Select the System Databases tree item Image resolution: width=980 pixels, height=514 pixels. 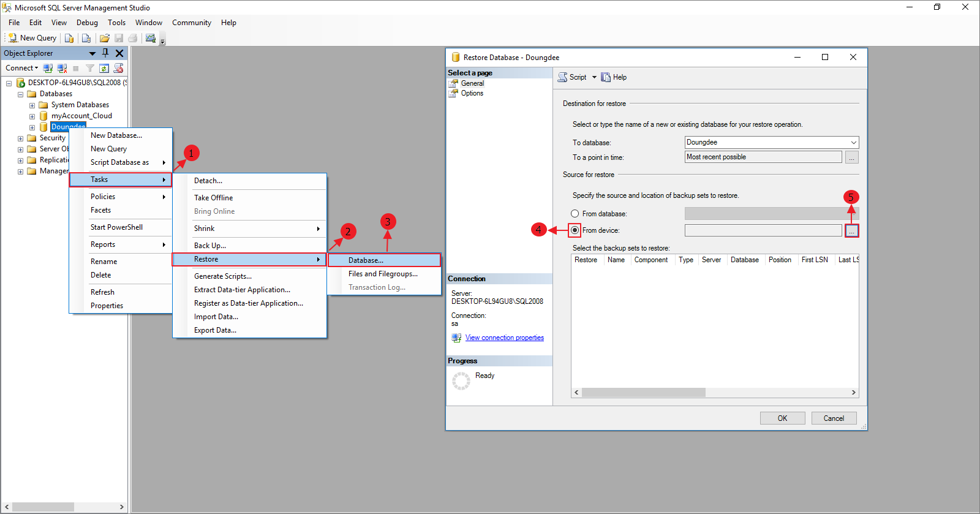click(x=80, y=105)
